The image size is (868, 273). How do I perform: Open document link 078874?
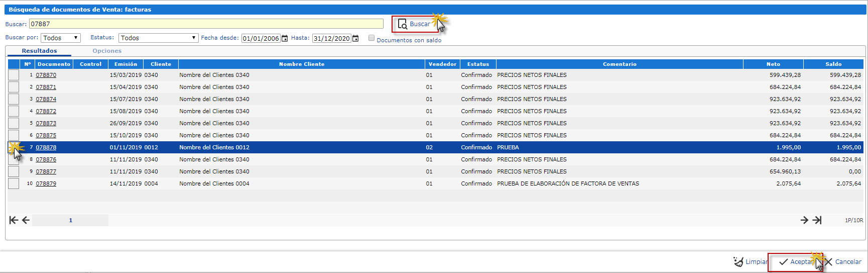pos(46,99)
